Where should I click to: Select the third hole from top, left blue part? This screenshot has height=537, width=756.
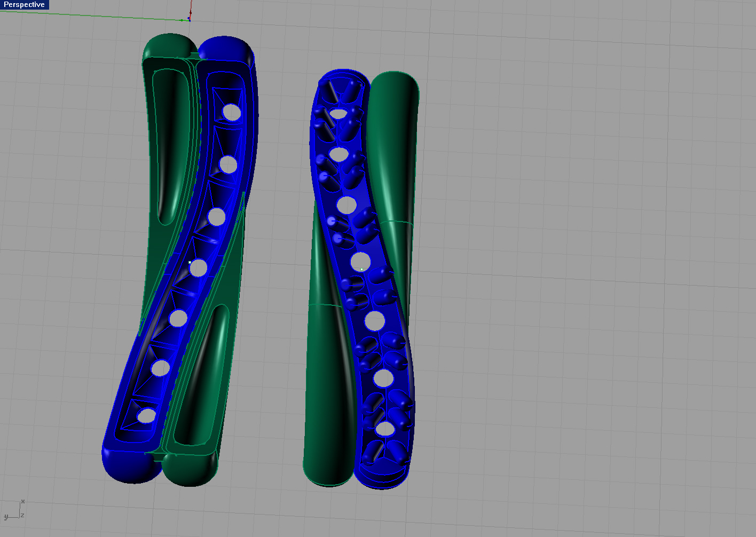coord(216,217)
